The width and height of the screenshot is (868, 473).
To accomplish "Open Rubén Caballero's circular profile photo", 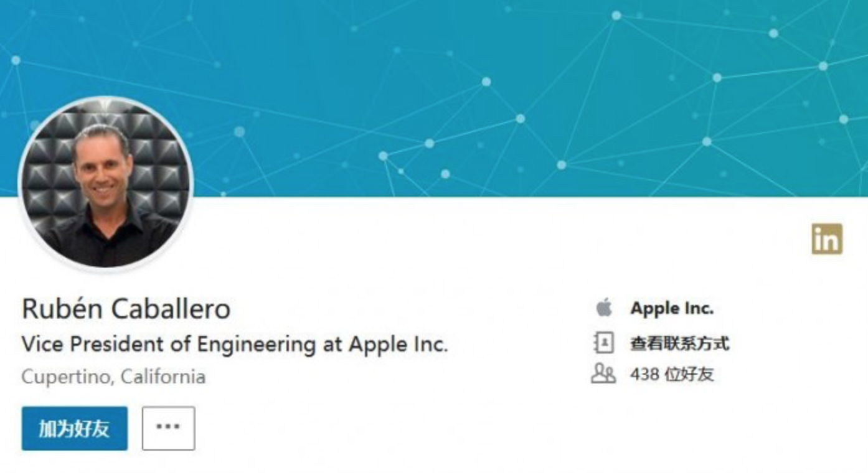I will 106,184.
